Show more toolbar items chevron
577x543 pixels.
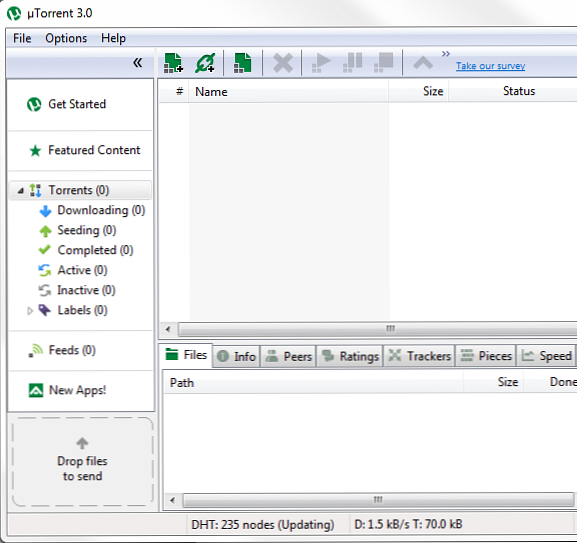click(x=446, y=54)
